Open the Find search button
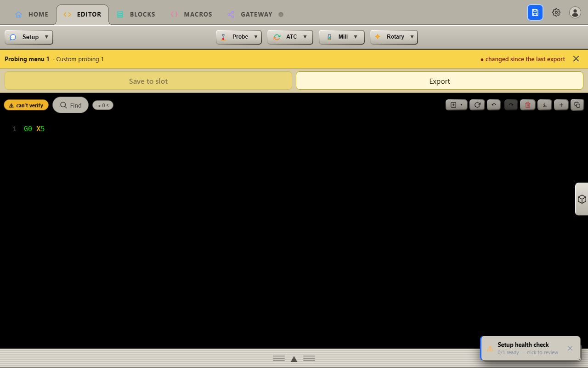This screenshot has height=368, width=588. coord(71,105)
